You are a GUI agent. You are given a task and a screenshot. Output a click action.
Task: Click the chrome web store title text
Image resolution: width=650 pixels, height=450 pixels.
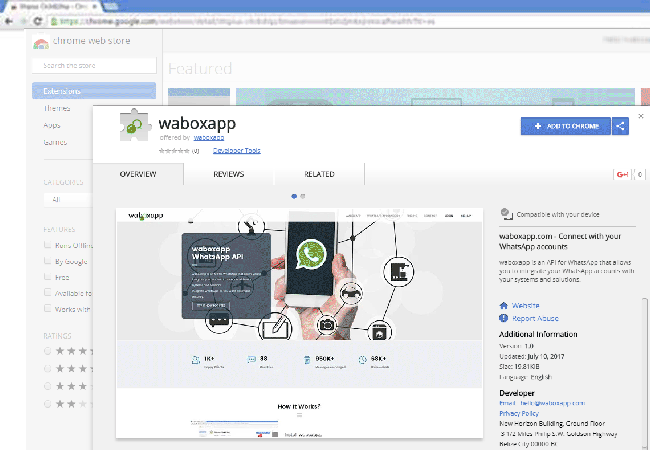[92, 41]
